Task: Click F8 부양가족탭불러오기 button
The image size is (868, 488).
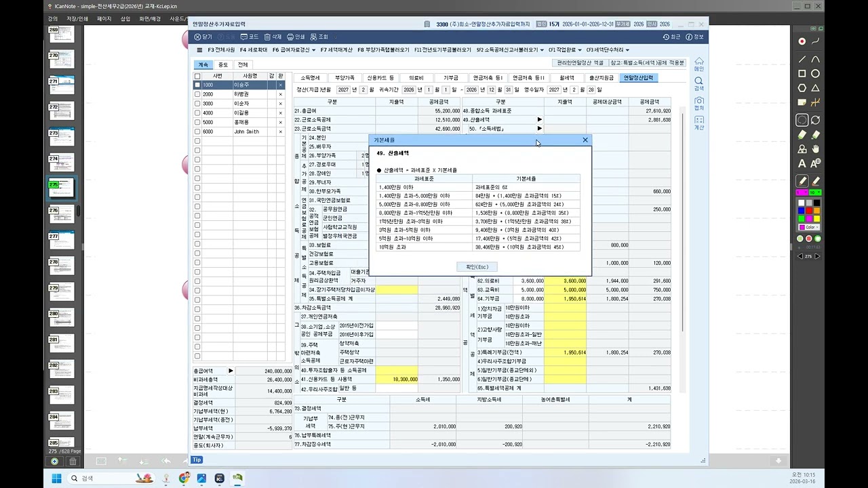Action: click(383, 49)
